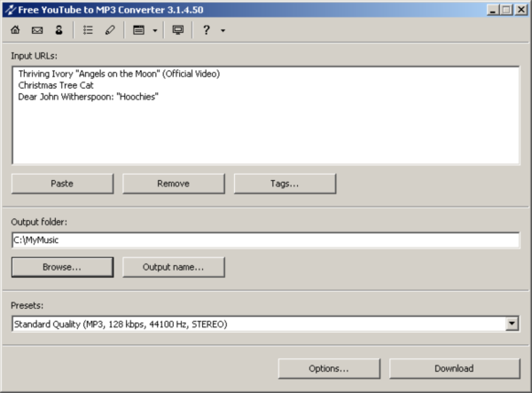
Task: Open the Output name... settings
Action: (174, 267)
